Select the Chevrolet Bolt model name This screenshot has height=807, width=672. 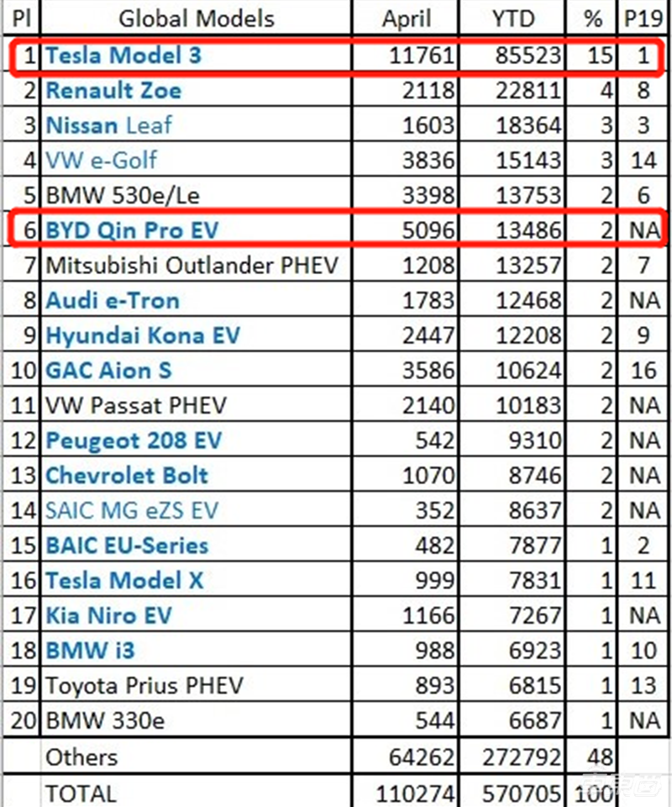(x=126, y=476)
